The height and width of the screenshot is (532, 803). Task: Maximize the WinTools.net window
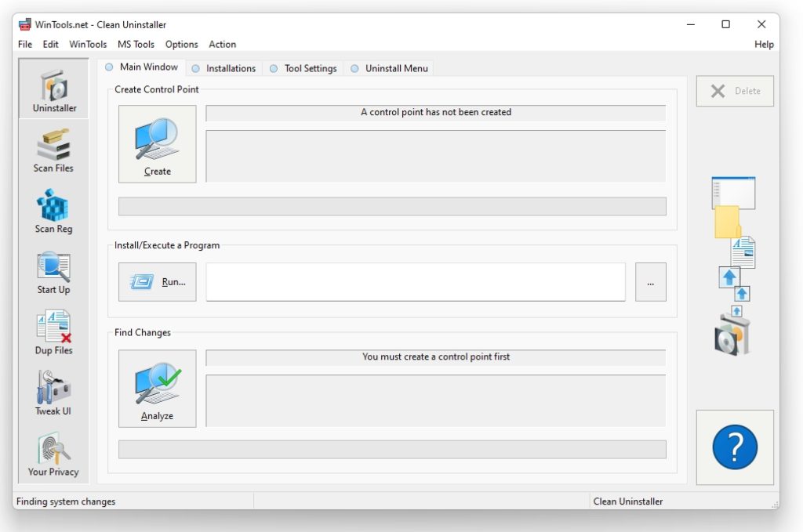tap(725, 24)
